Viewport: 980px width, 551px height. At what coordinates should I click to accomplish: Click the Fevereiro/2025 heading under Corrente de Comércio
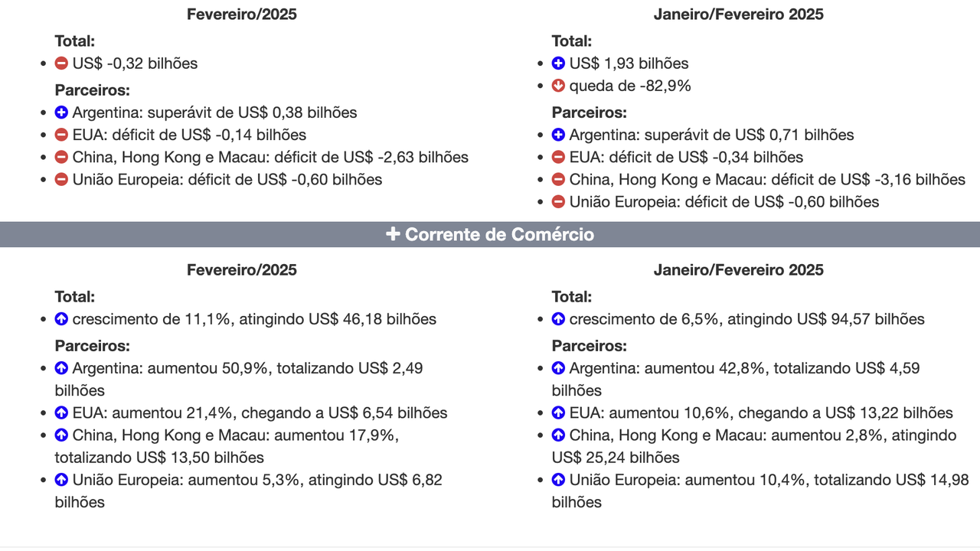pos(242,269)
